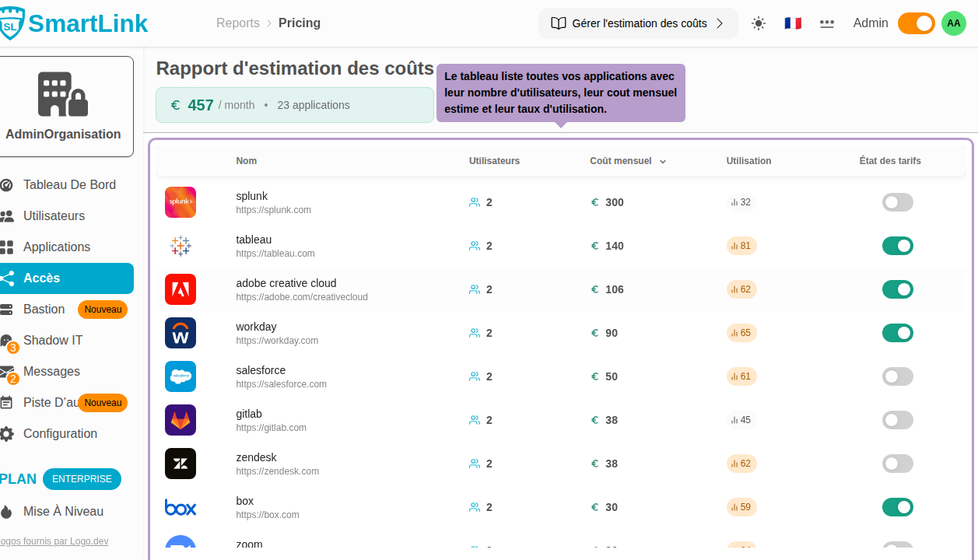
Task: Click the Bastion server icon
Action: tap(7, 309)
